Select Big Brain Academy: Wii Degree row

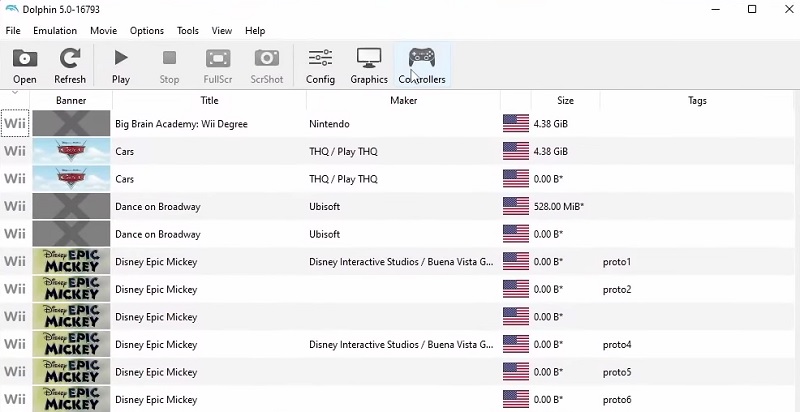tap(181, 124)
